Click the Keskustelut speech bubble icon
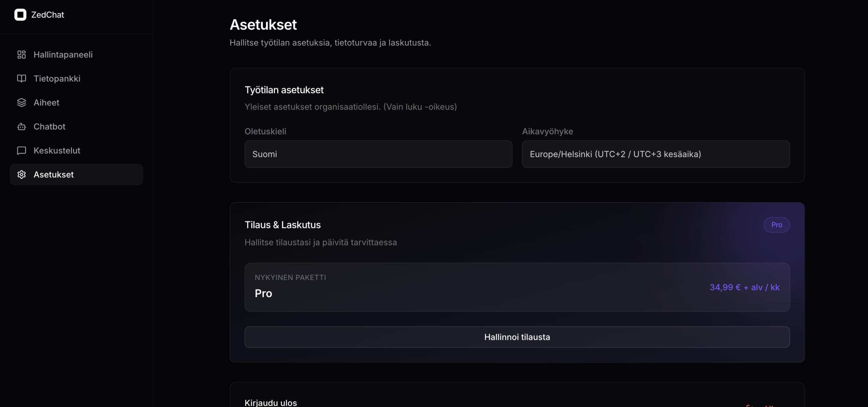 click(21, 151)
